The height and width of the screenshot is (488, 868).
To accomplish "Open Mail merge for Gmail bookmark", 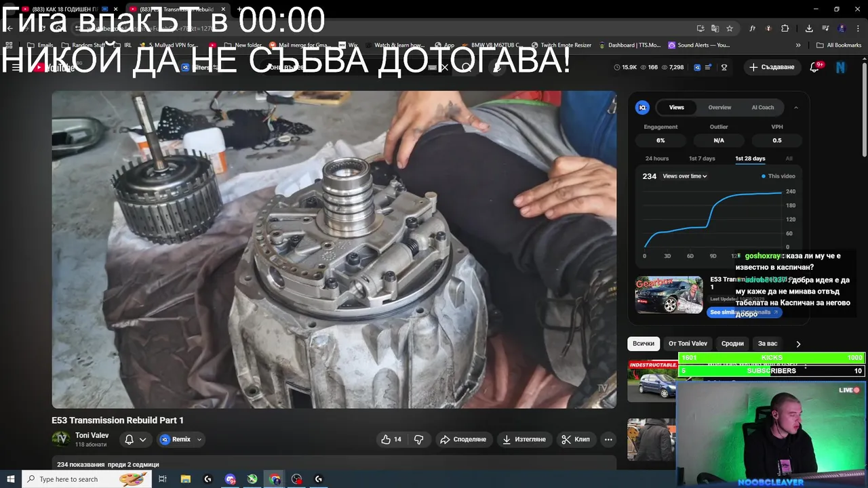I will [x=299, y=45].
